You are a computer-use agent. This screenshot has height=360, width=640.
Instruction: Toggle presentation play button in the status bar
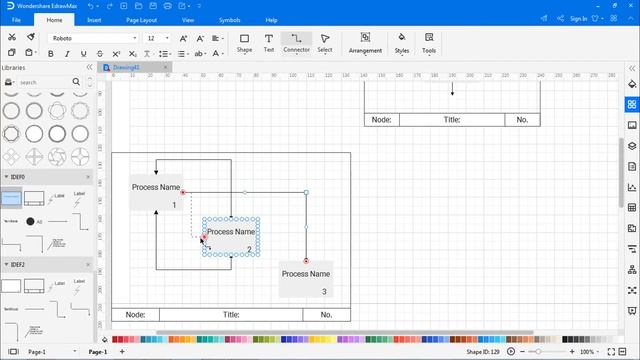[x=511, y=351]
